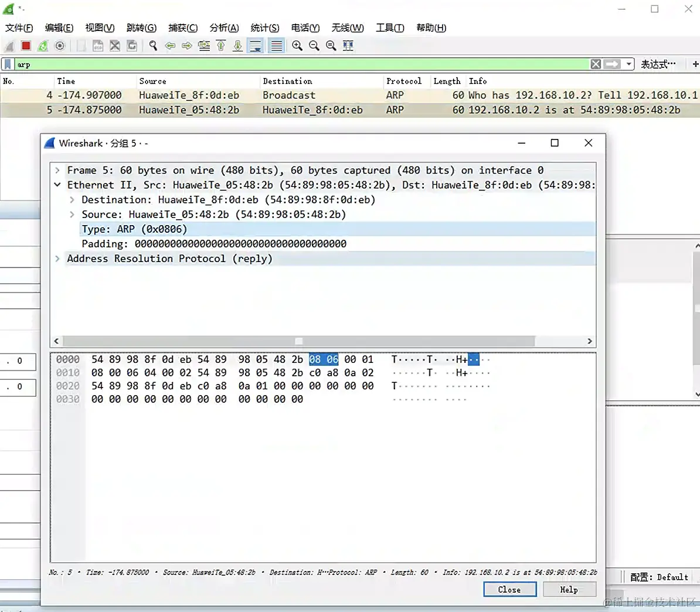Viewport: 700px width, 612px height.
Task: Open the 帮助(H) menu
Action: coord(431,28)
